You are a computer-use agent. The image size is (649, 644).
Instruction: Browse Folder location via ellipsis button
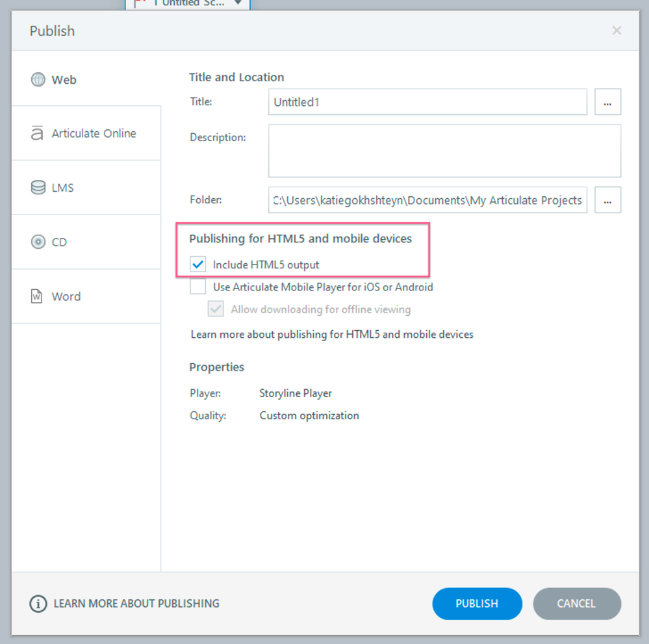(607, 200)
